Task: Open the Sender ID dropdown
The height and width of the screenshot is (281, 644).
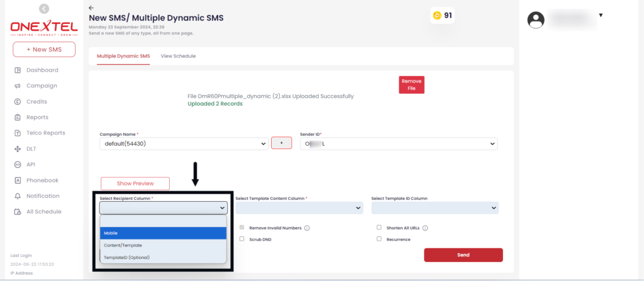Action: 399,143
